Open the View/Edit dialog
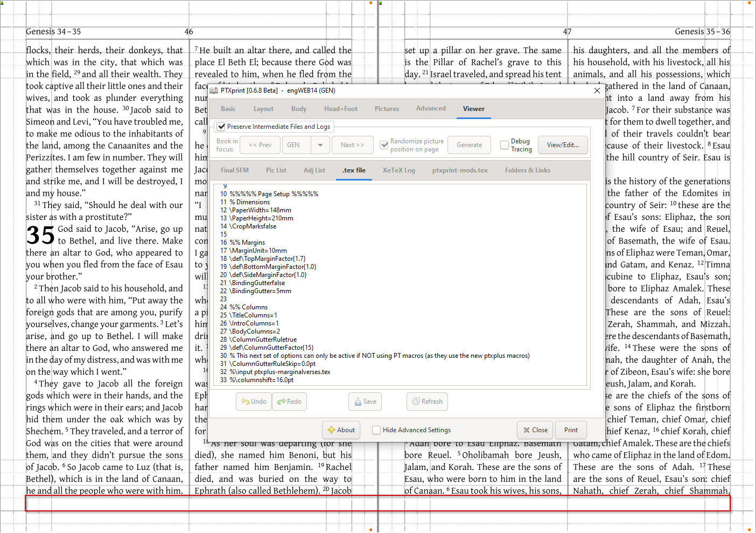The image size is (756, 533). tap(563, 145)
